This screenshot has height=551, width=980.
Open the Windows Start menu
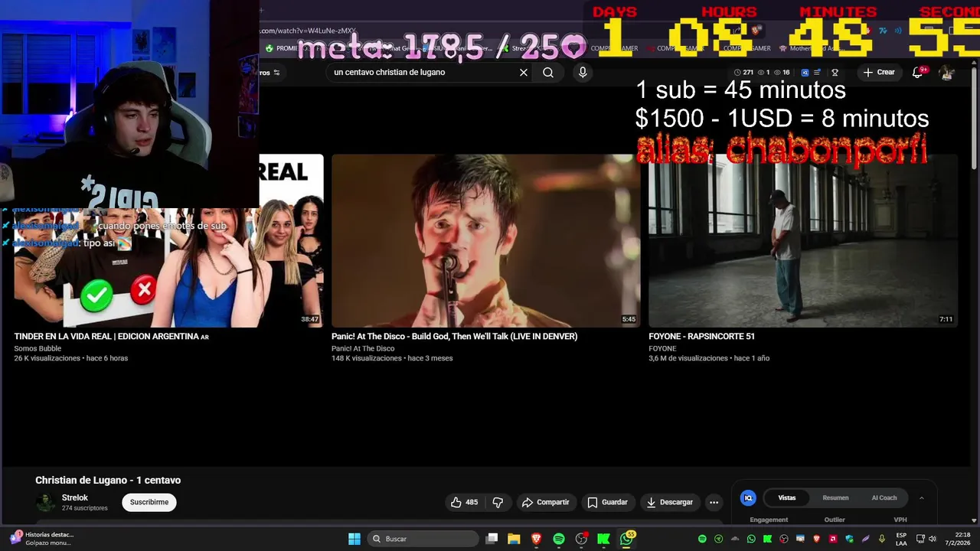point(354,539)
